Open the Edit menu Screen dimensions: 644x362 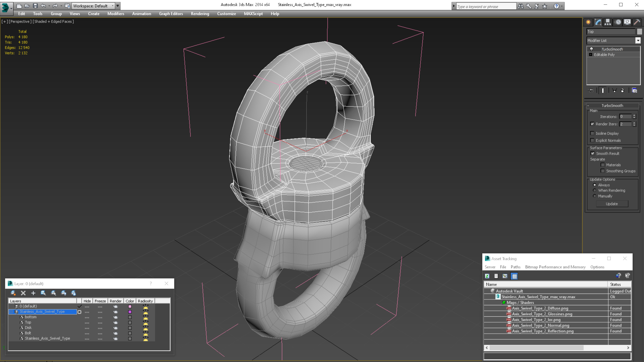click(x=21, y=14)
